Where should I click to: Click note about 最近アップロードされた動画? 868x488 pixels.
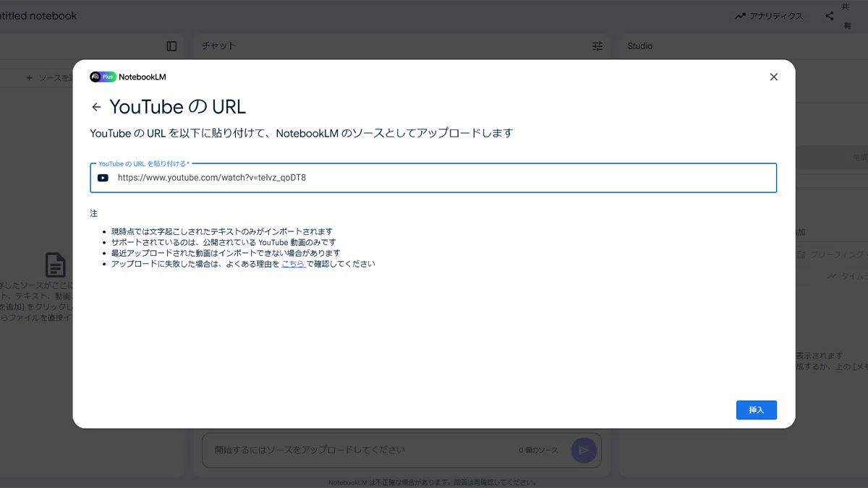[x=226, y=253]
